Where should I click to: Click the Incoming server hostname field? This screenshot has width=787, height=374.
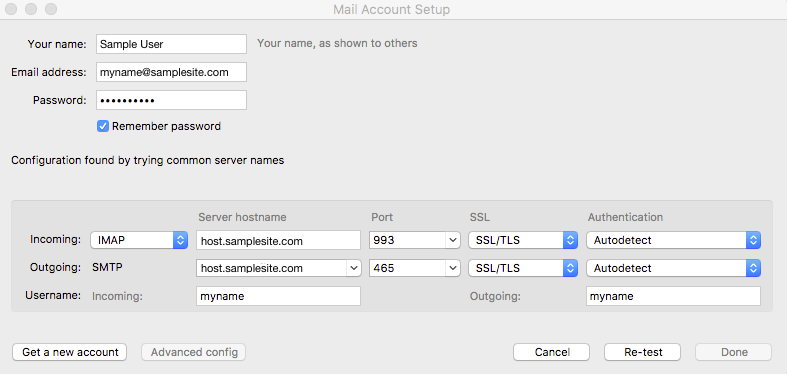(279, 240)
